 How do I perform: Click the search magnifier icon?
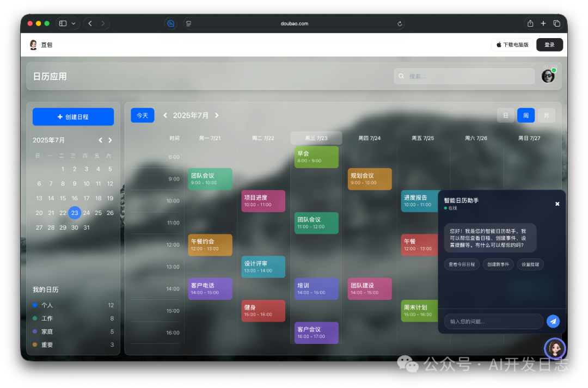point(401,76)
